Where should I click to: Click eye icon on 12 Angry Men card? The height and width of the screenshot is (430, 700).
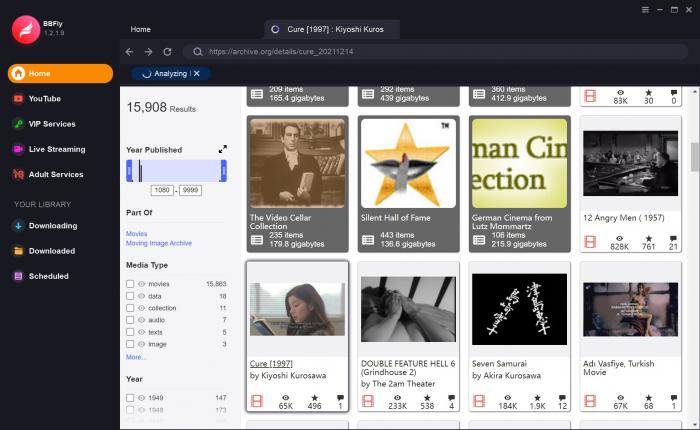coord(619,238)
